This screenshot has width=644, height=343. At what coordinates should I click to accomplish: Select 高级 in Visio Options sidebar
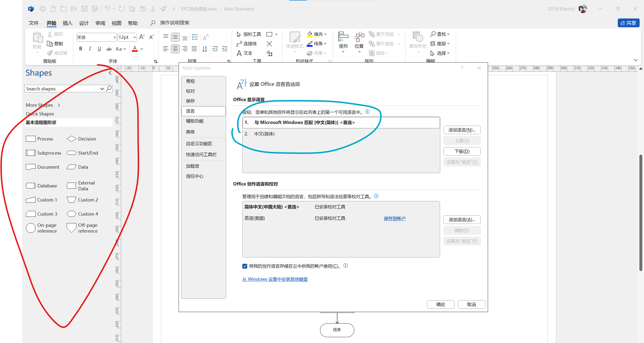point(203,132)
